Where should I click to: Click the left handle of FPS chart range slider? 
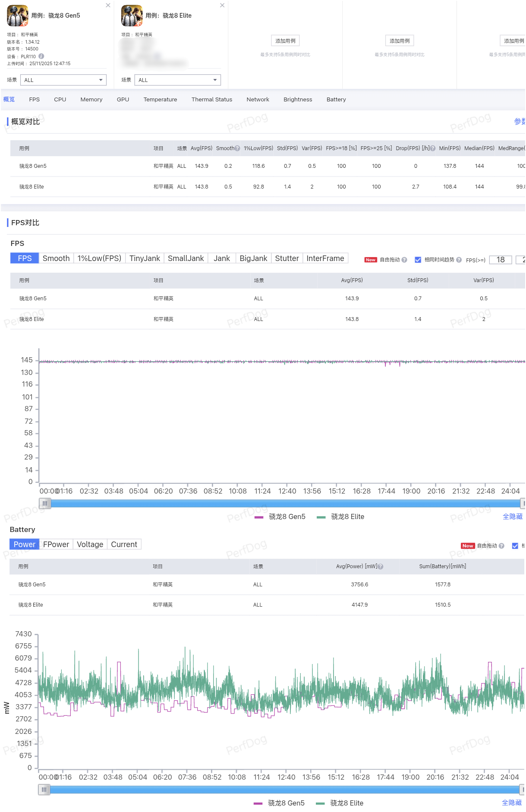click(45, 503)
